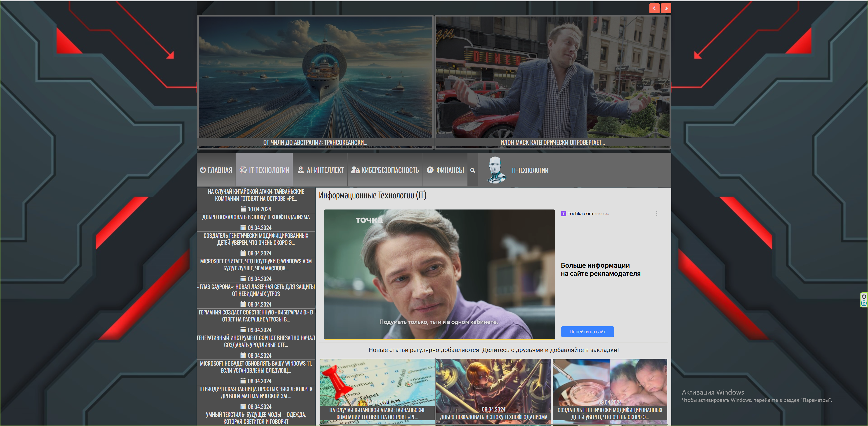Open the search magnifier icon in menu

click(473, 170)
